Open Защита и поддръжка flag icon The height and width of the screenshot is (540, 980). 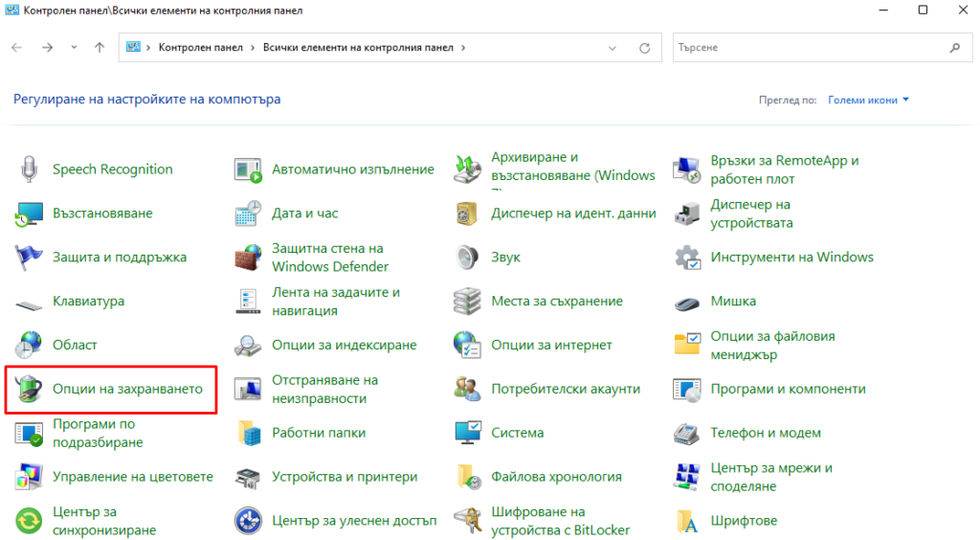(29, 258)
